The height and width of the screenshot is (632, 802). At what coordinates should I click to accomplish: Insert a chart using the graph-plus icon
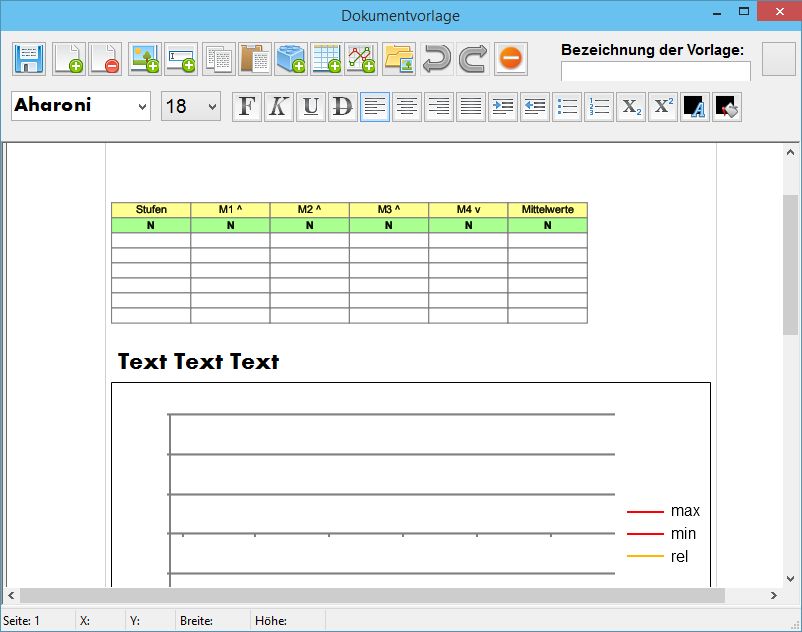pos(362,59)
